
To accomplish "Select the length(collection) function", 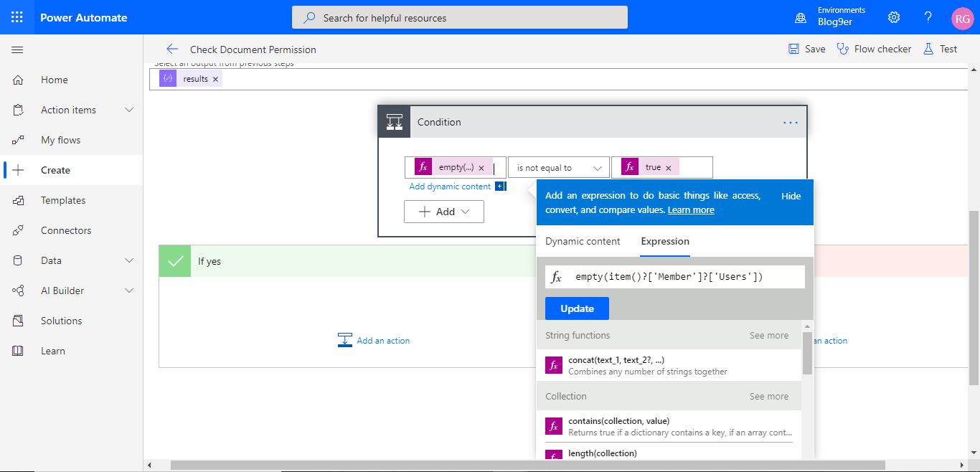I will pos(669,453).
